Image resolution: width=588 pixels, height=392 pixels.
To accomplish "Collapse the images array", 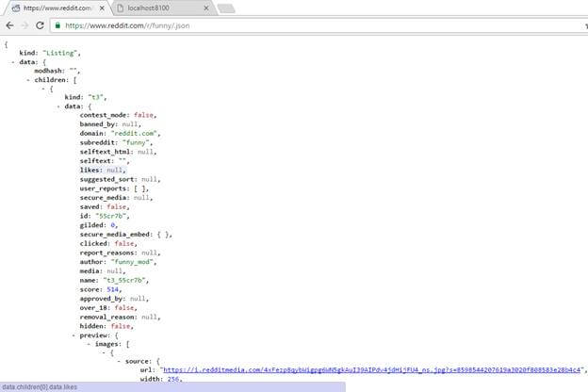I will click(89, 344).
